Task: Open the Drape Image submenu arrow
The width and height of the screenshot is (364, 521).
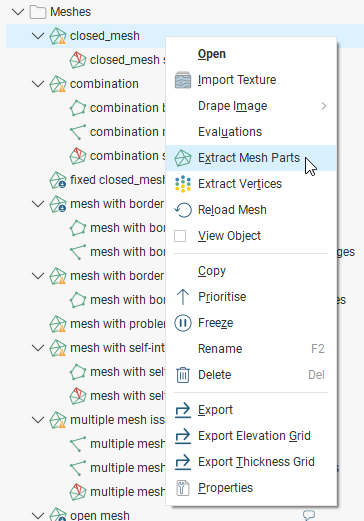Action: point(323,106)
